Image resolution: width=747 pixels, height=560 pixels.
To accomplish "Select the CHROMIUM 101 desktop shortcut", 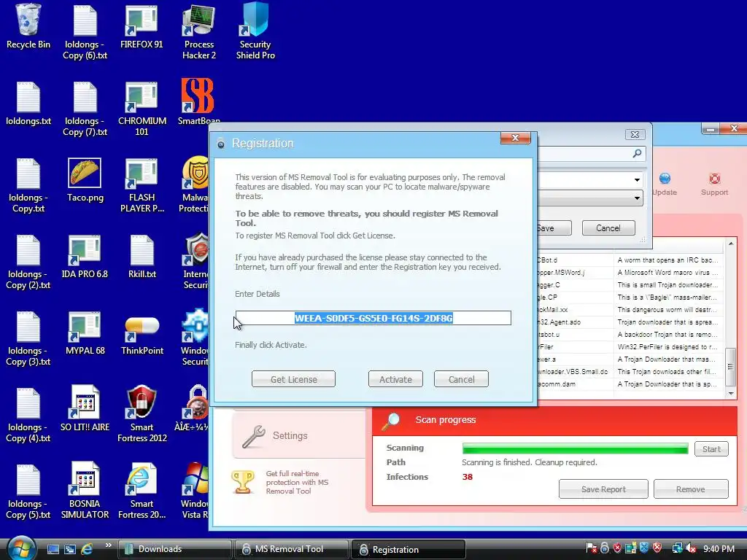I will (142, 108).
